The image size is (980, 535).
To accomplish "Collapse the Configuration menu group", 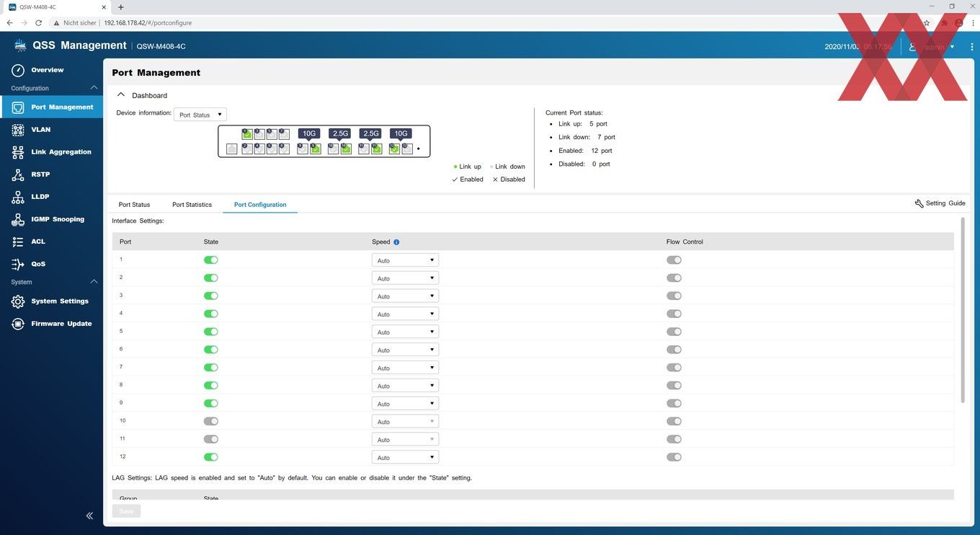I will [x=94, y=88].
